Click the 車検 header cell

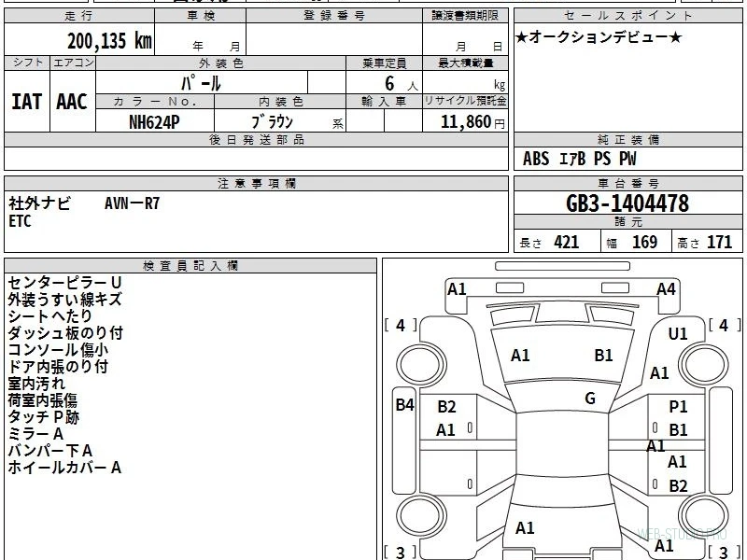pyautogui.click(x=200, y=16)
